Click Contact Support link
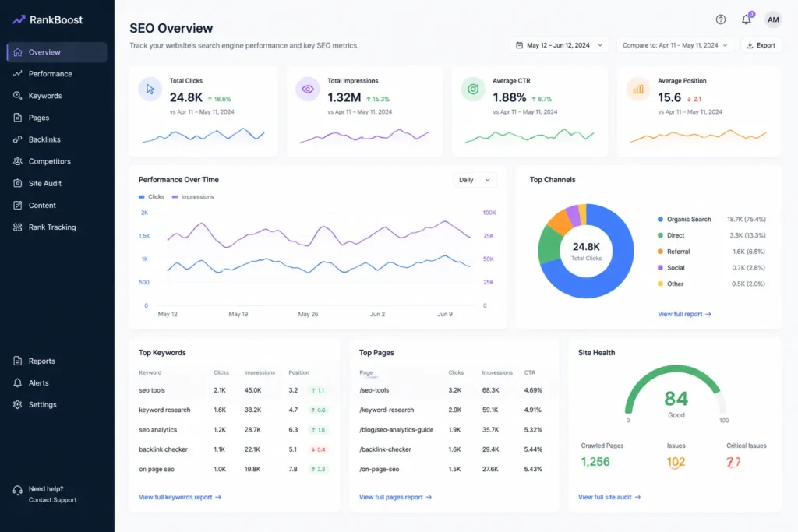This screenshot has height=532, width=798. pyautogui.click(x=52, y=500)
